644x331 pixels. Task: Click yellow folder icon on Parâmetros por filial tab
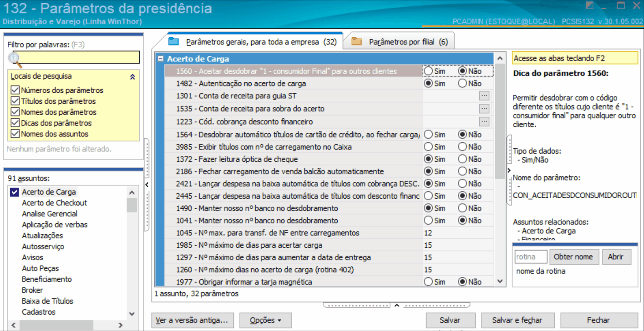click(x=356, y=42)
